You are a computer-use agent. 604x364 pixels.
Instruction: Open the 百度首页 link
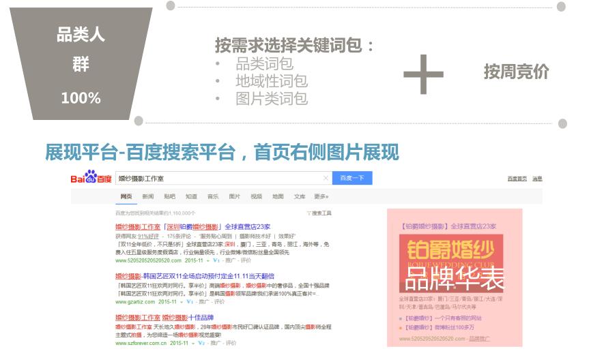(517, 179)
